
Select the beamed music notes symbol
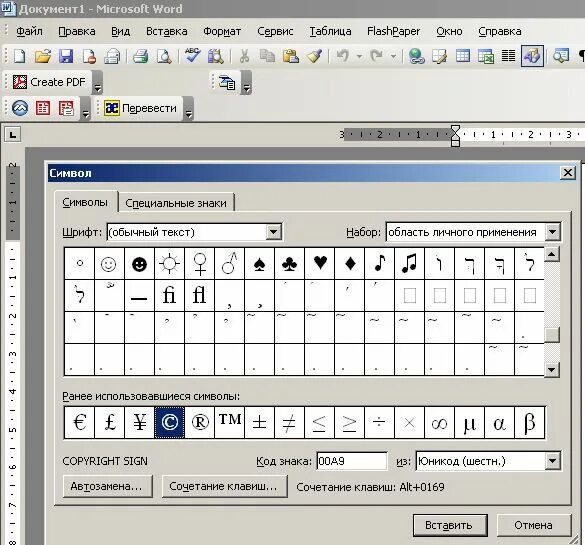pyautogui.click(x=410, y=264)
